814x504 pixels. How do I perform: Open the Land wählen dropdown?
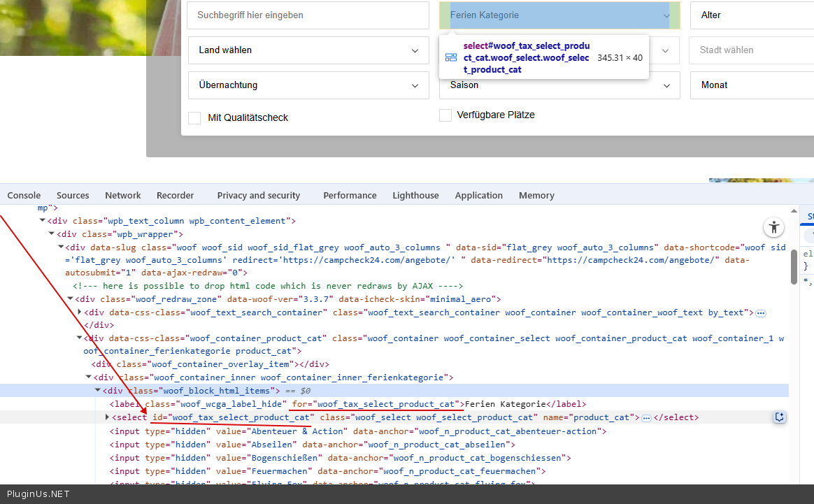click(308, 50)
